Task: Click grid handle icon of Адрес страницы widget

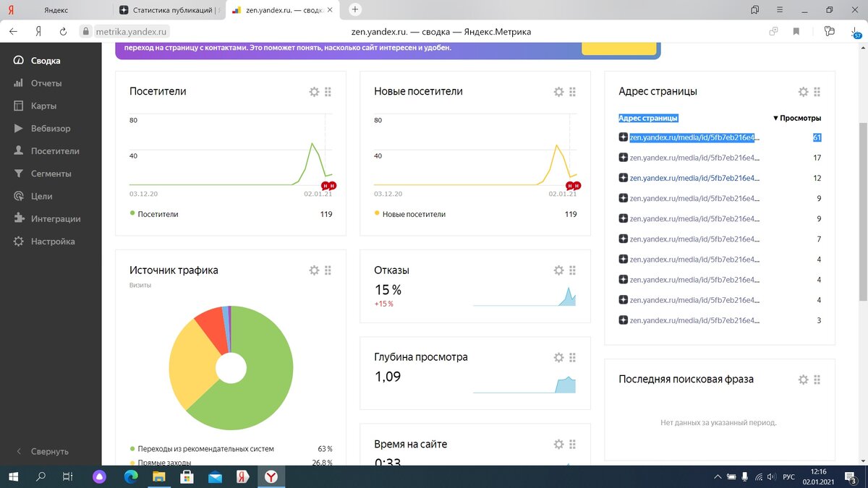Action: [x=817, y=92]
